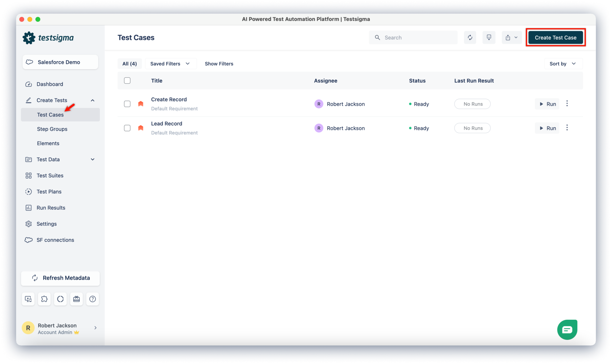This screenshot has width=612, height=364.
Task: Click the Create Tests pencil icon
Action: (x=28, y=100)
